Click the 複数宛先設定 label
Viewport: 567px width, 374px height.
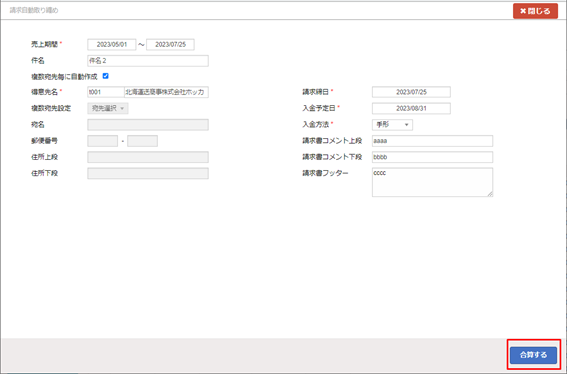[51, 109]
